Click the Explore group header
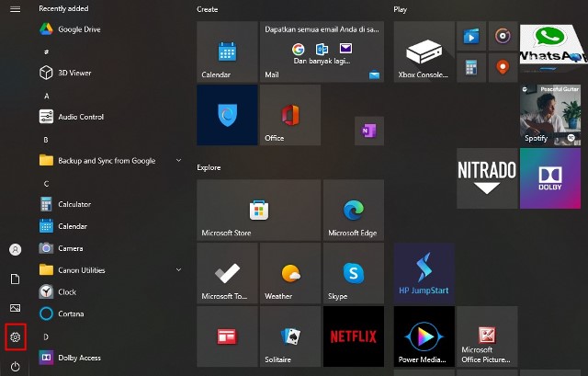The height and width of the screenshot is (376, 588). [x=209, y=167]
